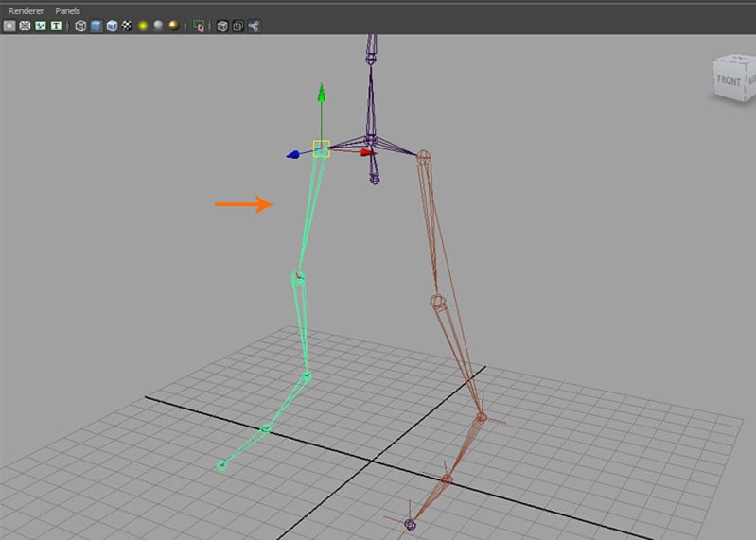Click the red X-axis manipulator arrow
756x540 pixels.
(367, 151)
